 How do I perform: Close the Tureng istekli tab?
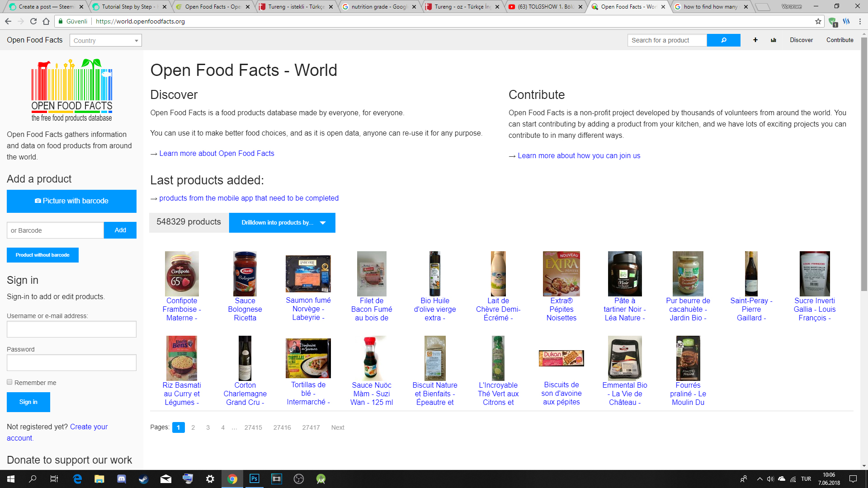point(331,7)
